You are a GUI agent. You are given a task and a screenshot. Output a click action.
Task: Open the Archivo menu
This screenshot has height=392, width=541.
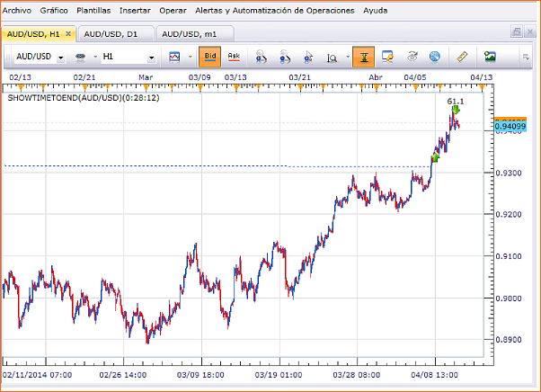pyautogui.click(x=16, y=11)
